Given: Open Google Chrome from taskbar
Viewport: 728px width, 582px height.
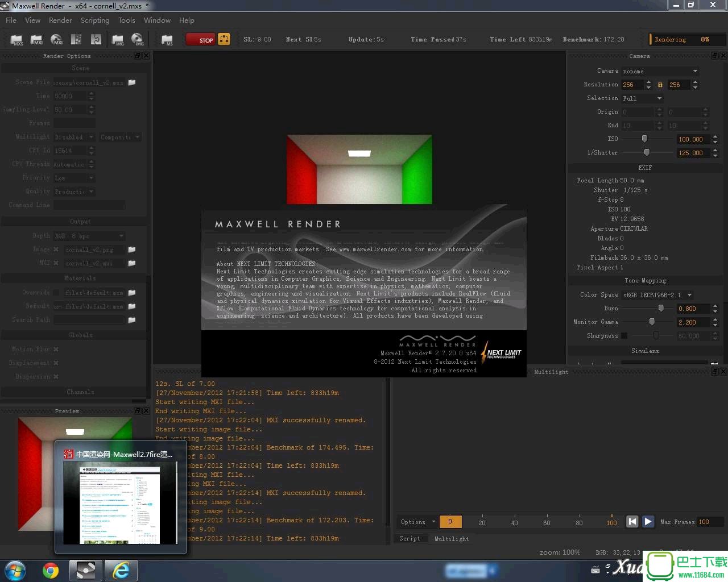Looking at the screenshot, I should (51, 570).
